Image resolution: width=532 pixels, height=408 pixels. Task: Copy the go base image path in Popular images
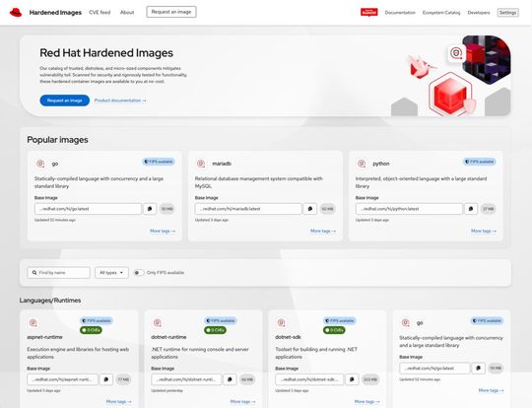[x=150, y=209]
